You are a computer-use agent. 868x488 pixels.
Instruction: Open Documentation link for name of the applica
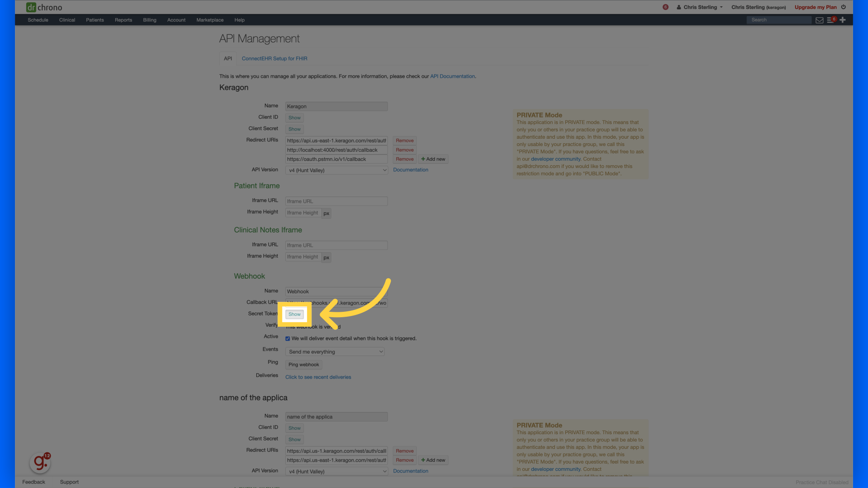pos(410,471)
